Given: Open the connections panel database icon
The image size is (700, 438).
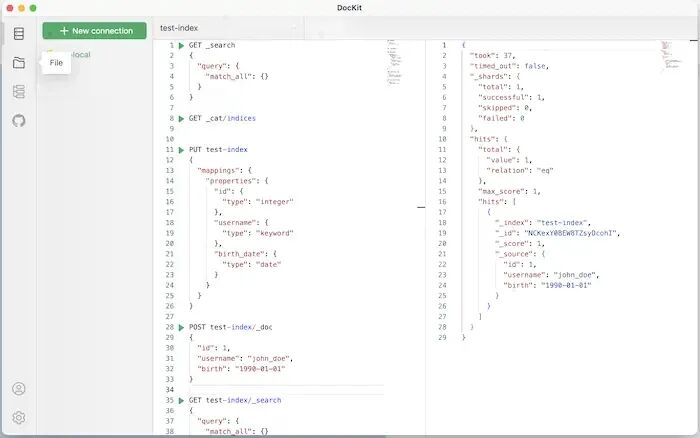Looking at the screenshot, I should (x=19, y=33).
